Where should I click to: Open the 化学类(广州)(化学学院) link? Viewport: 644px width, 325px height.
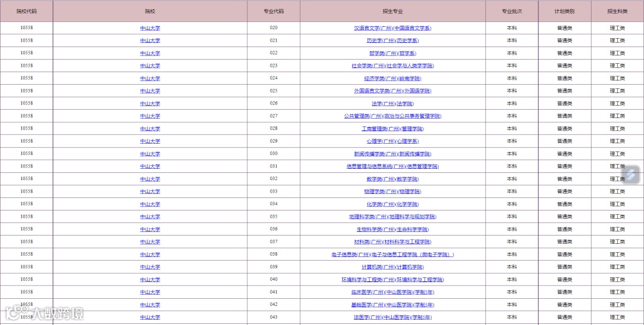coord(392,204)
